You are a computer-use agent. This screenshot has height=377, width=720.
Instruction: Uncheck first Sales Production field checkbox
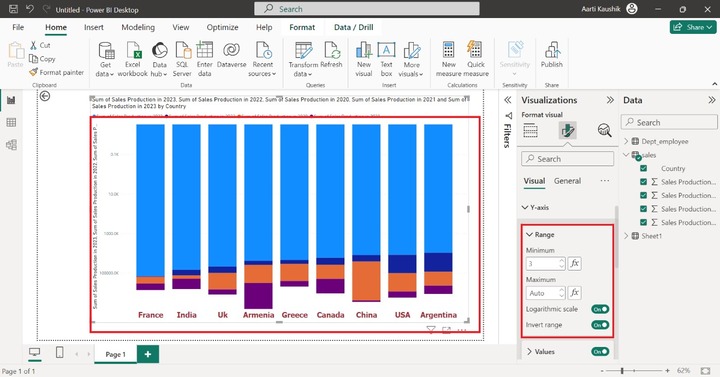click(643, 182)
